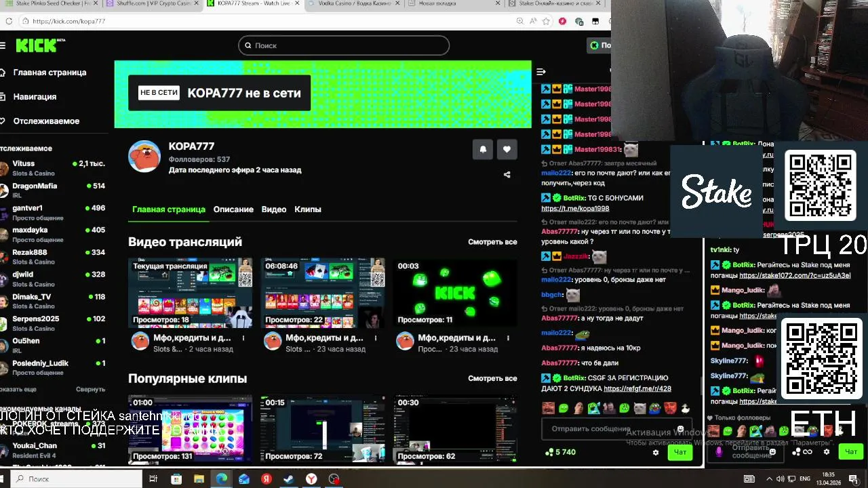Open Отслеживаемое in the sidebar
Image resolution: width=868 pixels, height=488 pixels.
coord(41,121)
